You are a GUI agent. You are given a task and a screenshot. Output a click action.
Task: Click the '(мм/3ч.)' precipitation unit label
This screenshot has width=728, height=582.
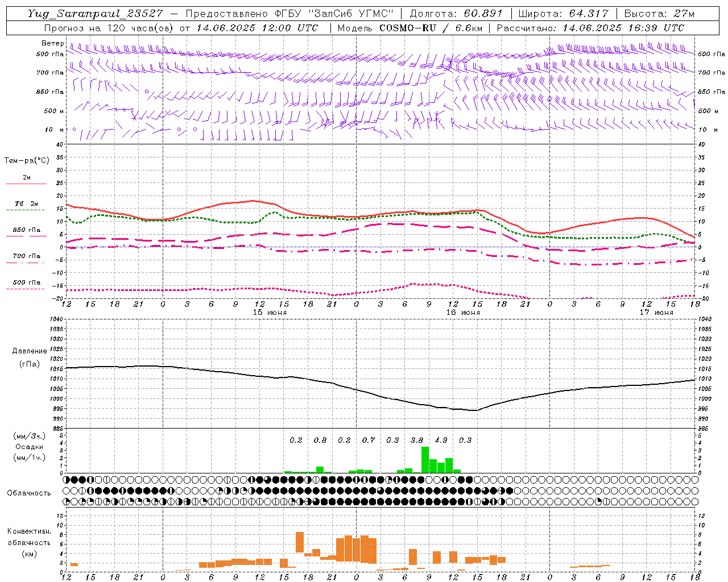click(29, 436)
